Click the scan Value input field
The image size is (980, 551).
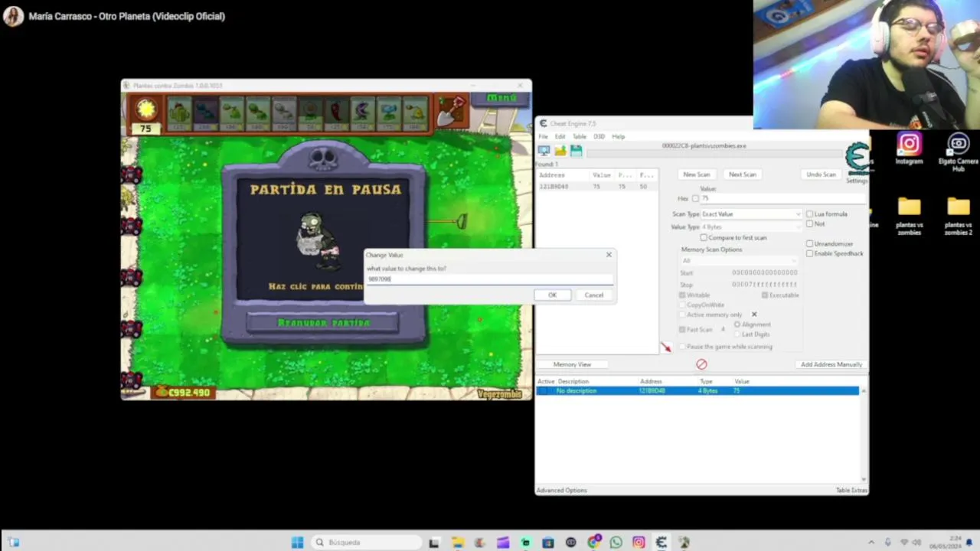pos(782,199)
